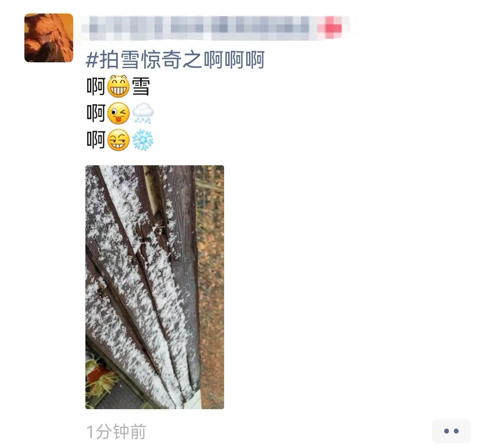Screen dimensions: 488x448
Task: Open the poster's orange avatar profile
Action: coord(49,38)
